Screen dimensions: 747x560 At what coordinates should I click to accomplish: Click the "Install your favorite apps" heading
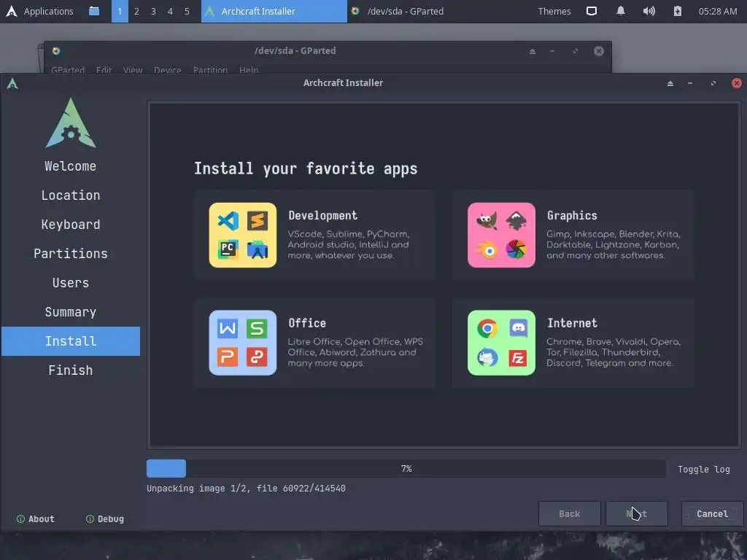point(306,168)
